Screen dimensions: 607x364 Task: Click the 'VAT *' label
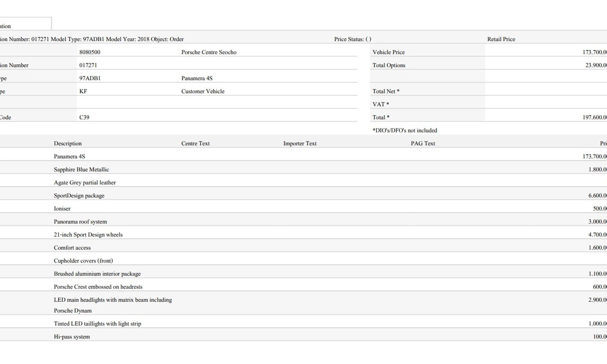coord(381,104)
